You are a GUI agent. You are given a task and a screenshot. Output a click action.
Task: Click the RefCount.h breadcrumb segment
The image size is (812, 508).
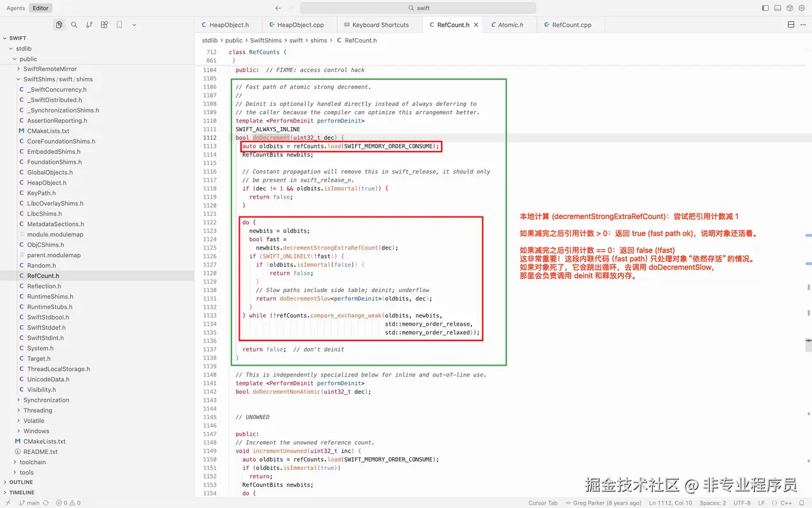point(357,41)
